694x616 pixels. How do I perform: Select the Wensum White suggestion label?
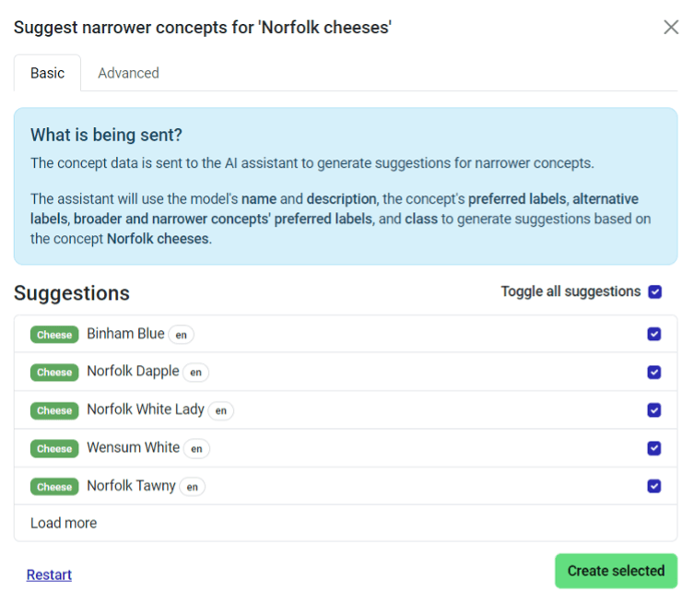(x=134, y=447)
